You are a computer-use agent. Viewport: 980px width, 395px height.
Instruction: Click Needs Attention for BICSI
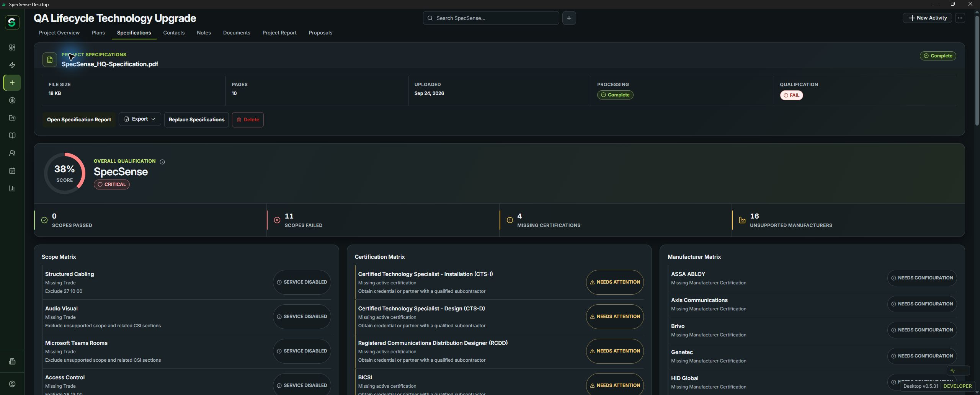tap(615, 385)
